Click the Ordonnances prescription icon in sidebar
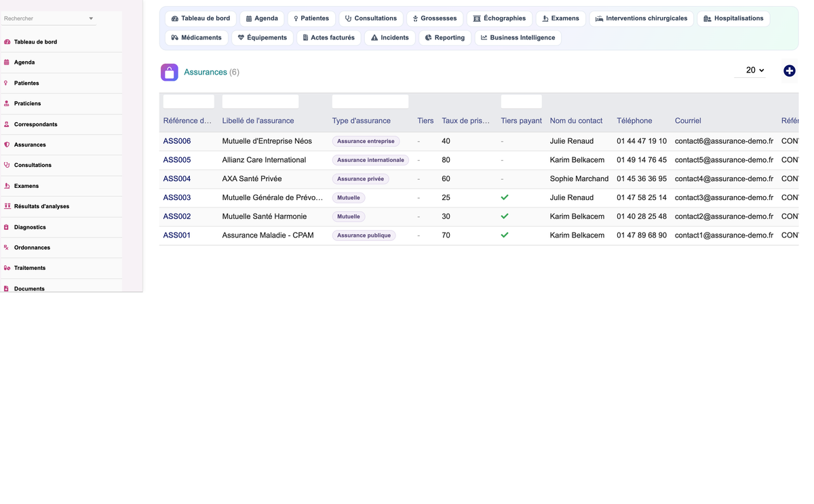 click(7, 248)
